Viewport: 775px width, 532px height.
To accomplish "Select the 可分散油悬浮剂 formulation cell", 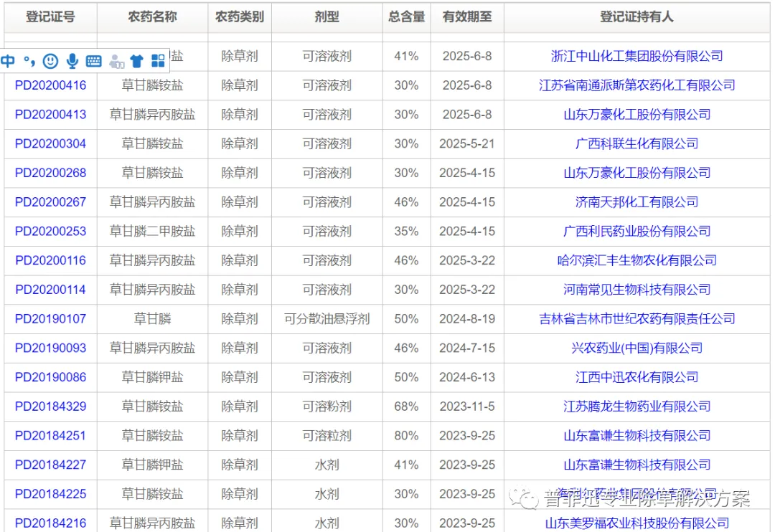I will 327,318.
